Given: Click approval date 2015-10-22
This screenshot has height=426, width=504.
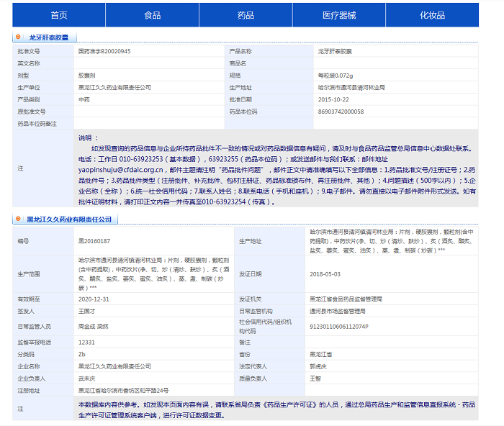Looking at the screenshot, I should (x=333, y=99).
